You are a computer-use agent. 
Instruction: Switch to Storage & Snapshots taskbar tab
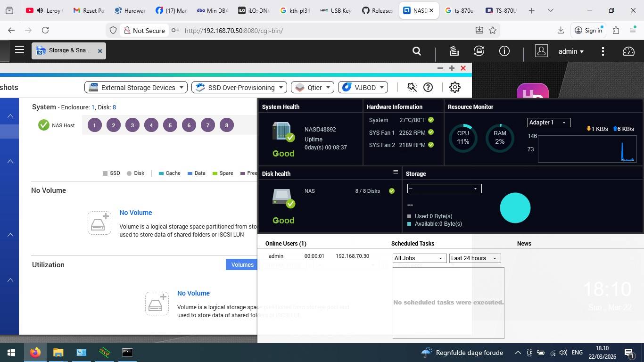click(x=69, y=50)
